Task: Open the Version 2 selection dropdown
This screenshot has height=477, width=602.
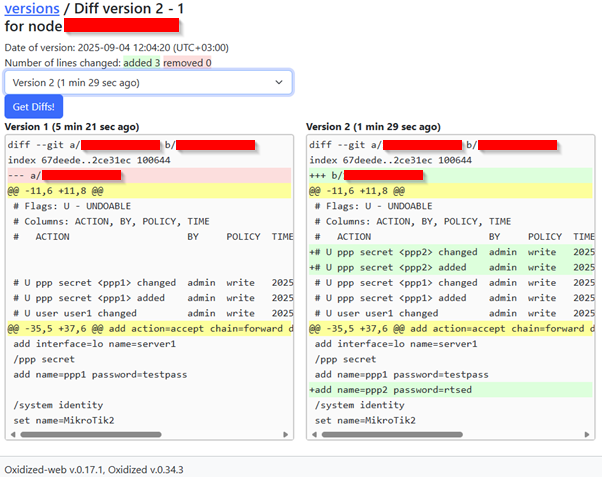Action: click(x=148, y=83)
